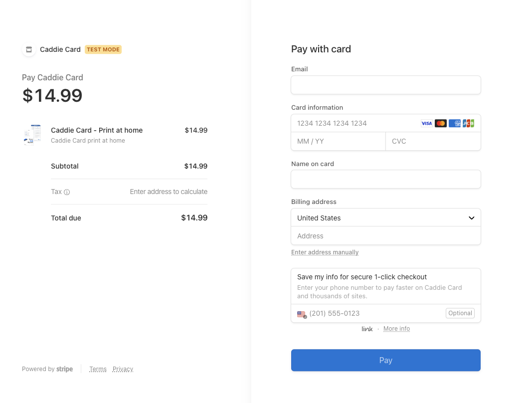
Task: Open the Privacy link
Action: (x=123, y=369)
